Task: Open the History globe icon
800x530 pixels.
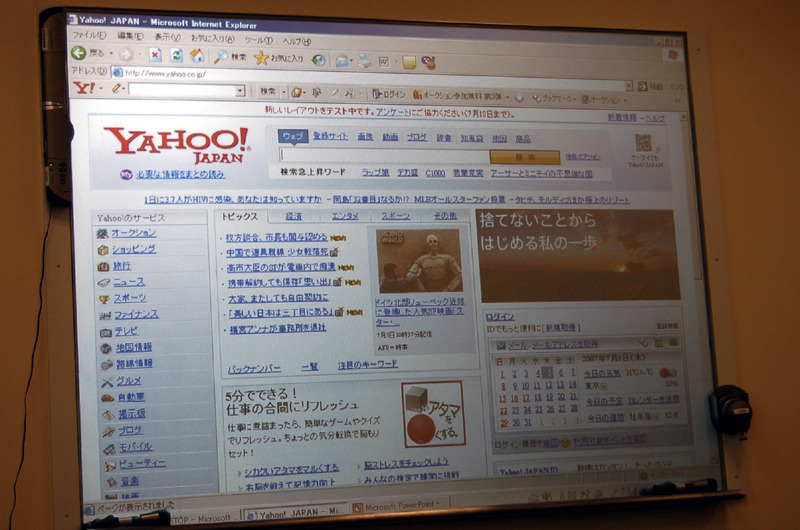Action: [x=318, y=60]
